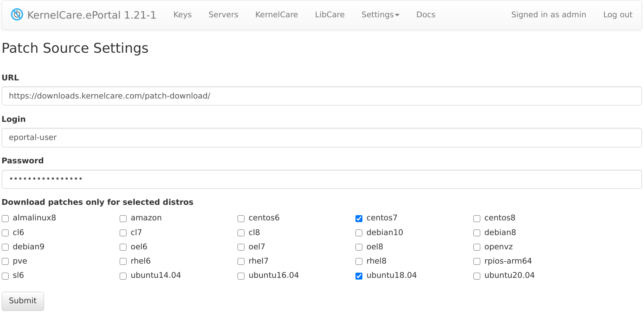The image size is (644, 315).
Task: Enable the sl6 checkbox
Action: click(x=5, y=276)
